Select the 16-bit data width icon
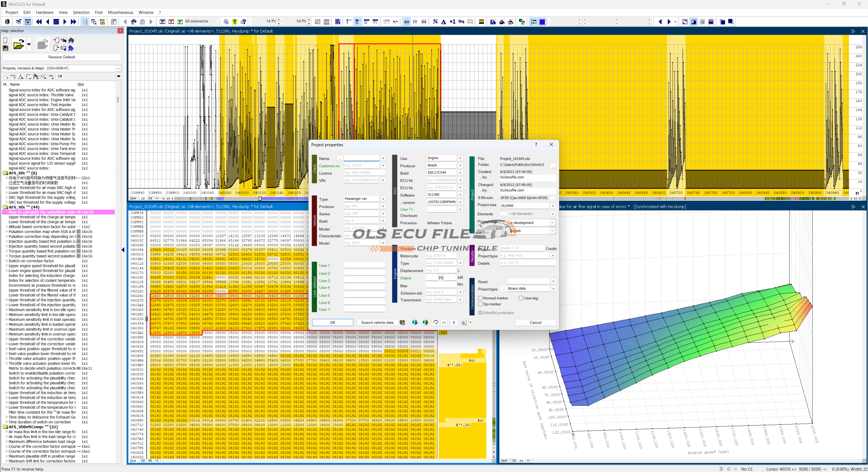 [x=357, y=22]
